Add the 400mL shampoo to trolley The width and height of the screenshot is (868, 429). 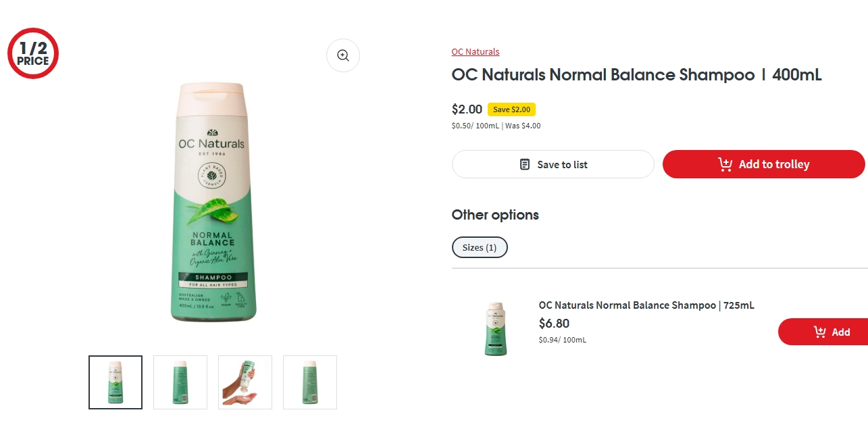[x=764, y=164]
